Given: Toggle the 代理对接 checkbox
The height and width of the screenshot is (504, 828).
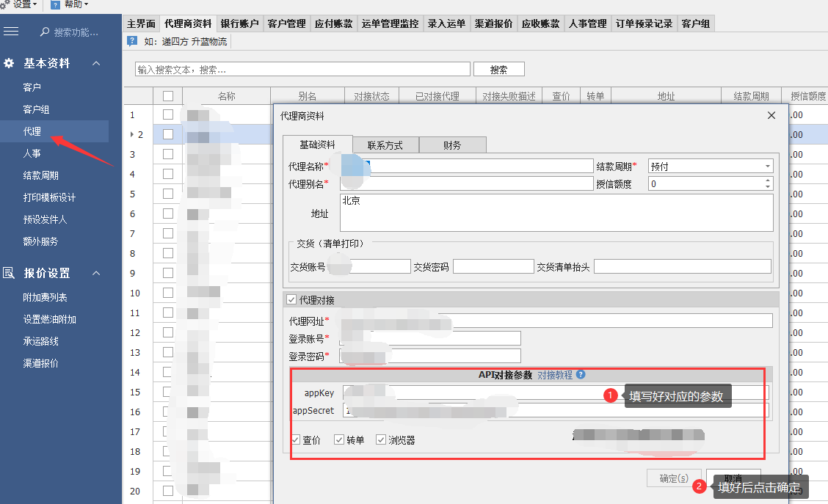Looking at the screenshot, I should [291, 300].
